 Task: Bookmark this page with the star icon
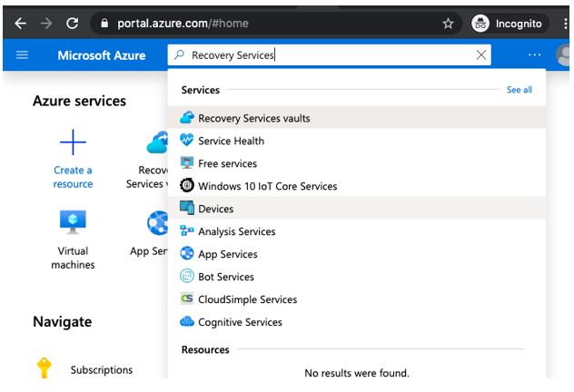pyautogui.click(x=448, y=24)
